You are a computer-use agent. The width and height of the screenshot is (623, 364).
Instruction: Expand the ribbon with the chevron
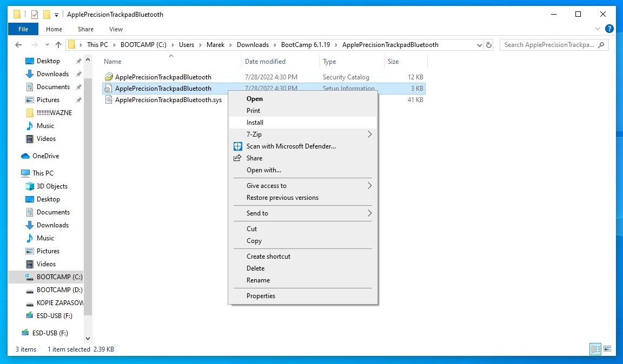point(597,29)
